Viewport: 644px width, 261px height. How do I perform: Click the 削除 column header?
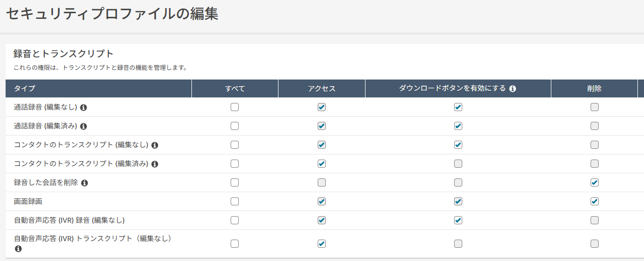pyautogui.click(x=594, y=89)
